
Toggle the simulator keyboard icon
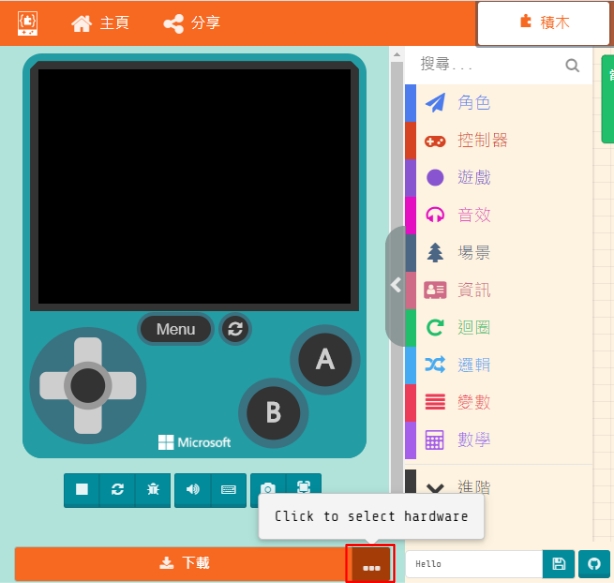(228, 489)
